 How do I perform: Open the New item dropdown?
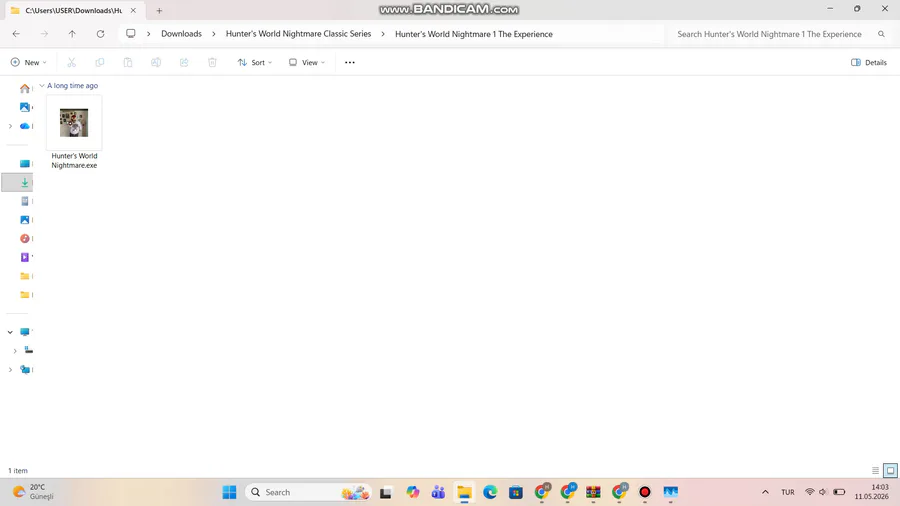(x=28, y=62)
